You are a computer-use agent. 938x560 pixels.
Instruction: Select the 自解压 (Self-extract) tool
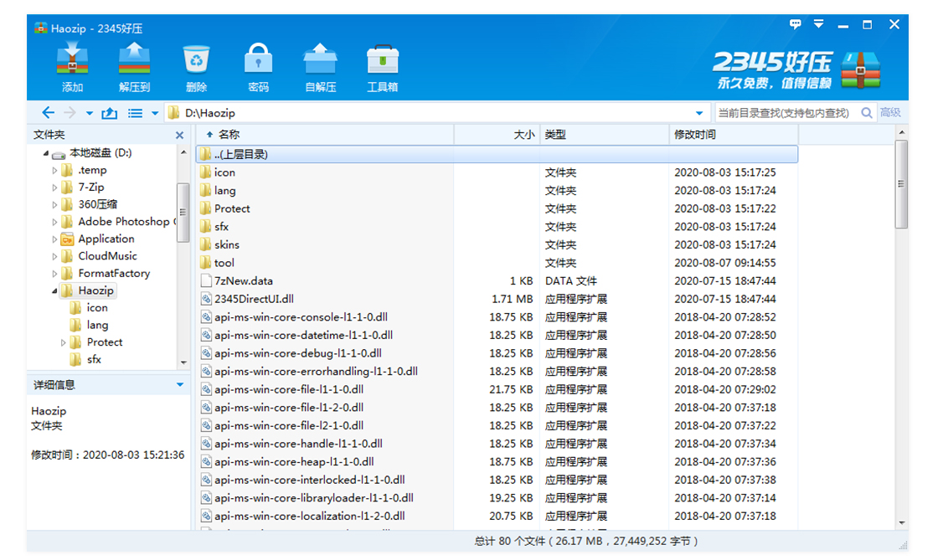point(321,66)
